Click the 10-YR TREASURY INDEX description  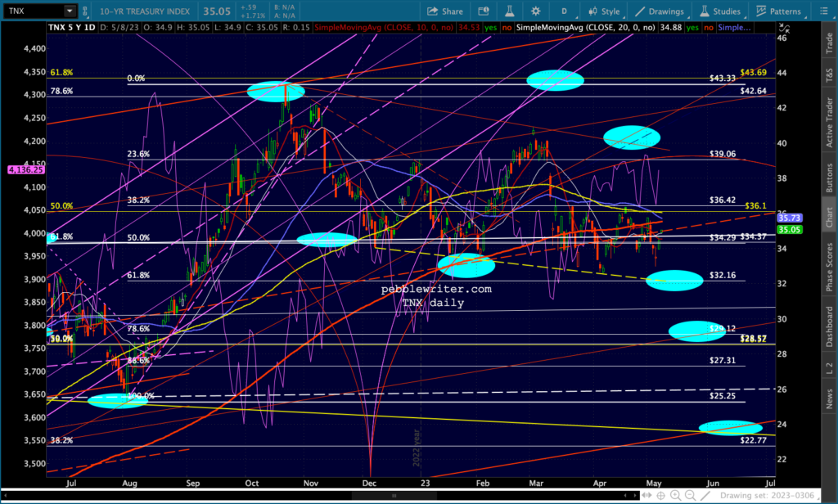(x=144, y=11)
